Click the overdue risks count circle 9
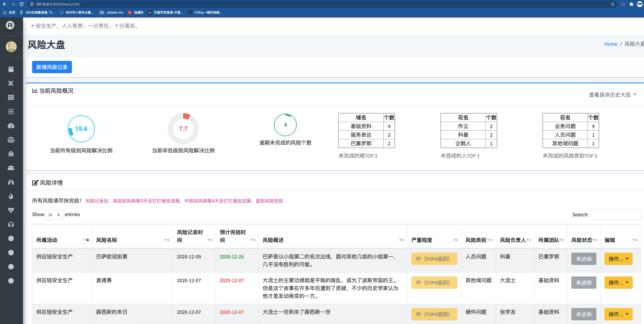Screen dimensions: 644x324 point(285,125)
